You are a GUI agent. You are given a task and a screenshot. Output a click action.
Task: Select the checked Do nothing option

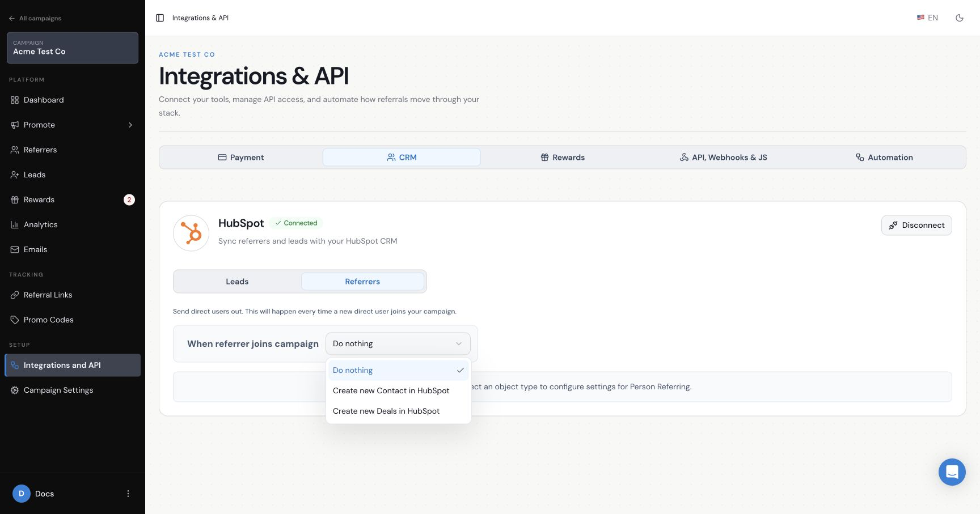pos(399,370)
